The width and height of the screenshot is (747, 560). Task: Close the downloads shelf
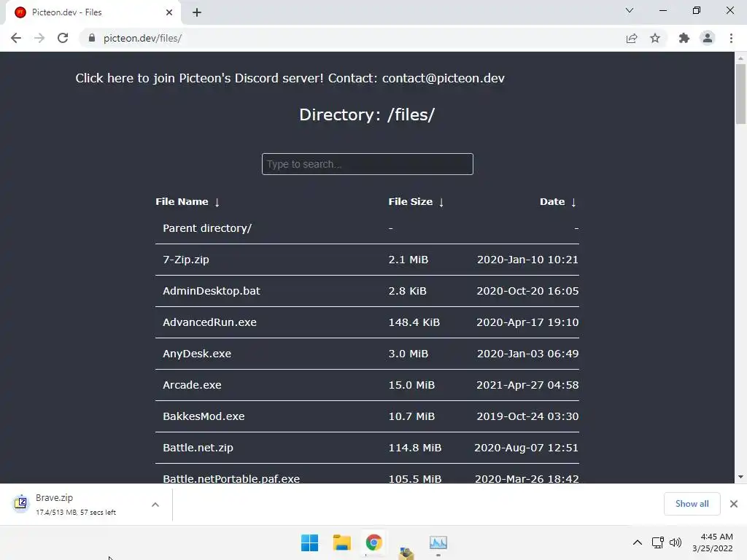tap(734, 504)
